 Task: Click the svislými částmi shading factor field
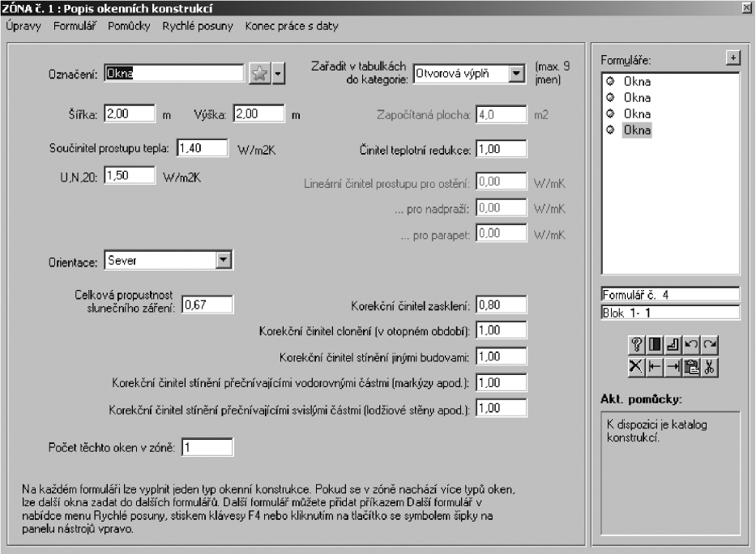pos(502,408)
